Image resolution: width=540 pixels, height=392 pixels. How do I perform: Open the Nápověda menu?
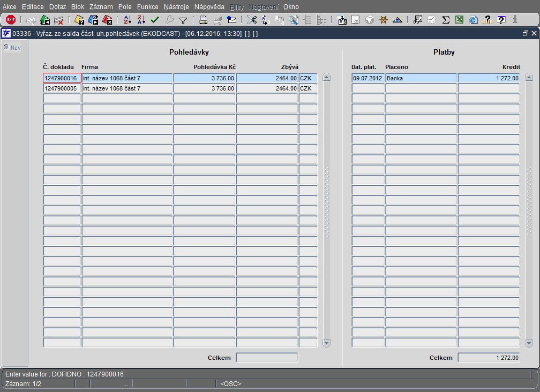click(209, 7)
